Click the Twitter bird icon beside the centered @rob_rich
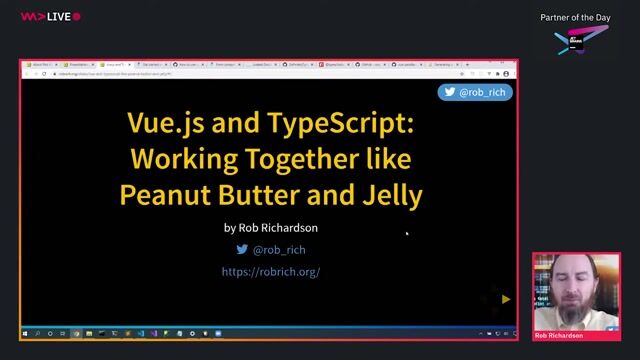The height and width of the screenshot is (360, 640). pyautogui.click(x=242, y=249)
